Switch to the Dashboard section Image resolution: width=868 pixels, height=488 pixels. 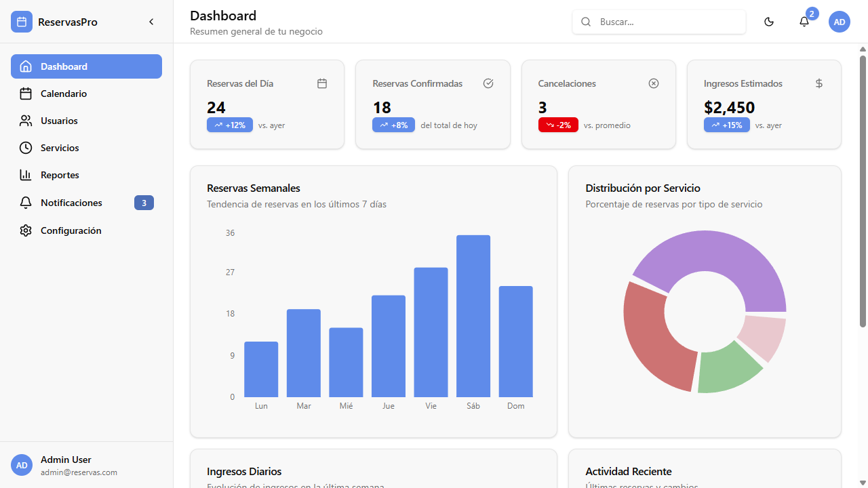[x=64, y=66]
